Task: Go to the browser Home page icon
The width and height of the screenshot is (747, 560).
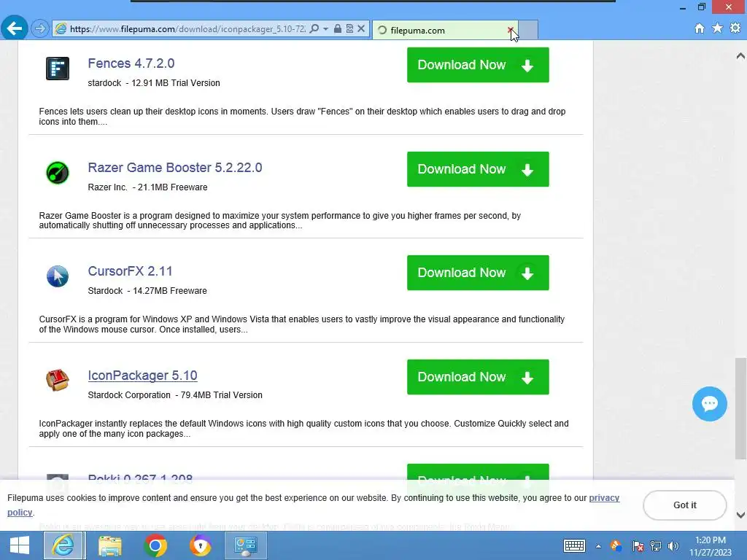Action: tap(700, 28)
